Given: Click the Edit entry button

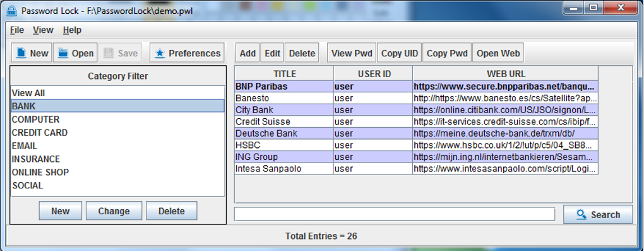Looking at the screenshot, I should 272,53.
